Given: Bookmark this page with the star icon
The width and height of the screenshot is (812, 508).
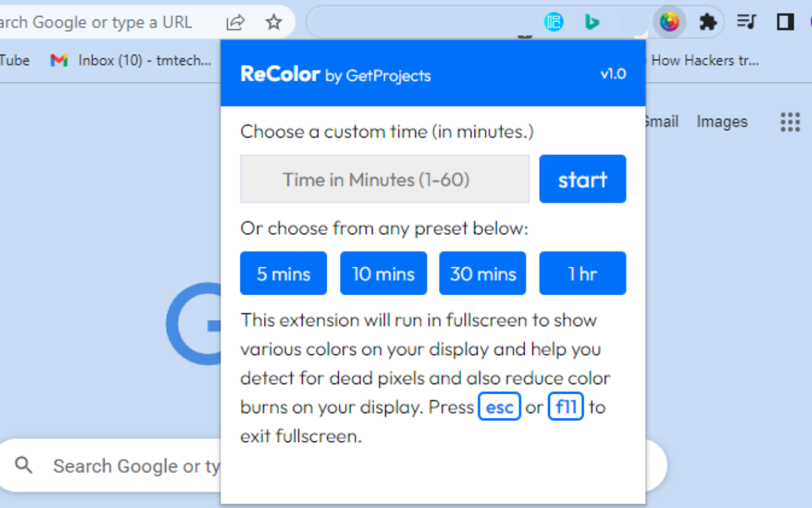Looking at the screenshot, I should (x=273, y=22).
